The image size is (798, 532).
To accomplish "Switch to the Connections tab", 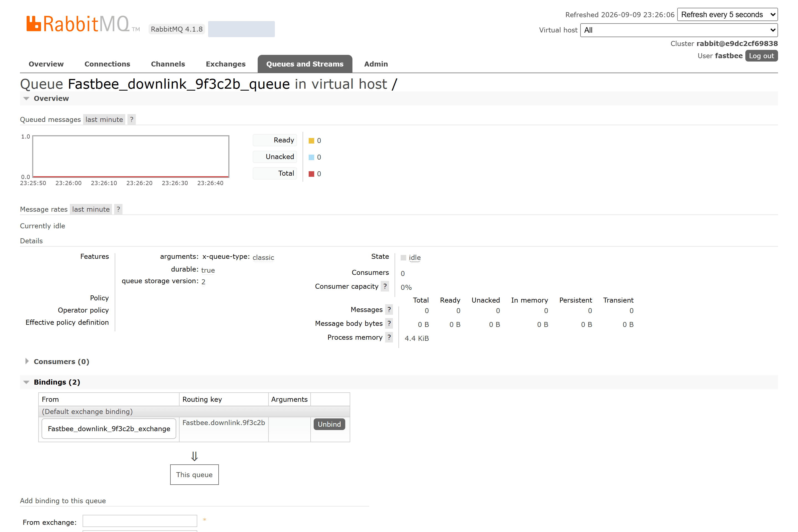I will click(107, 64).
